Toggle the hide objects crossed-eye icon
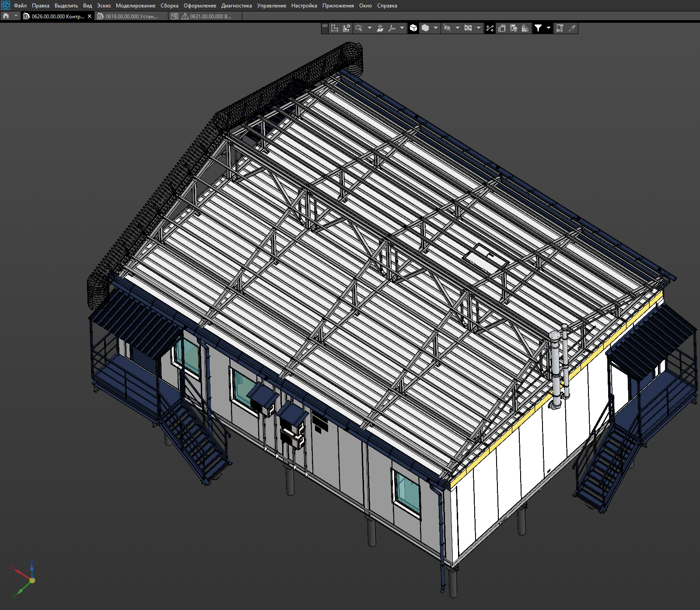 point(447,28)
